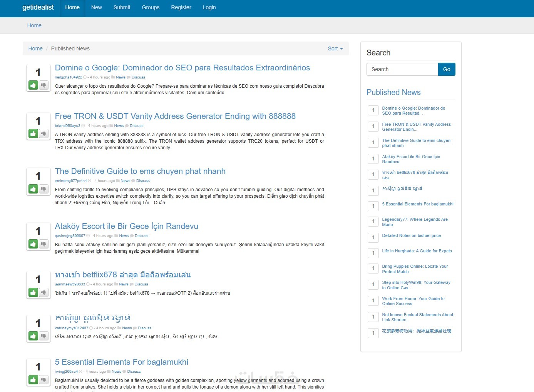Click the sidebar Published News heading

tap(393, 92)
